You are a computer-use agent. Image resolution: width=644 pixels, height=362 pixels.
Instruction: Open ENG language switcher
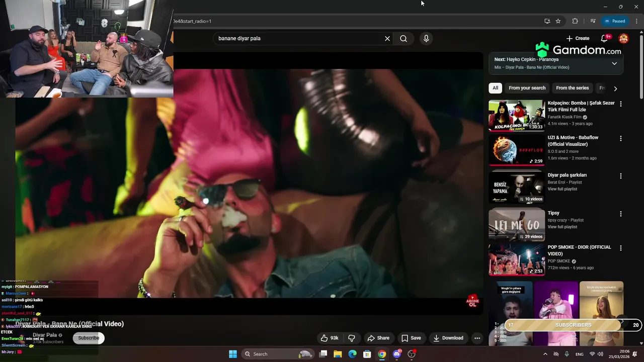[580, 354]
